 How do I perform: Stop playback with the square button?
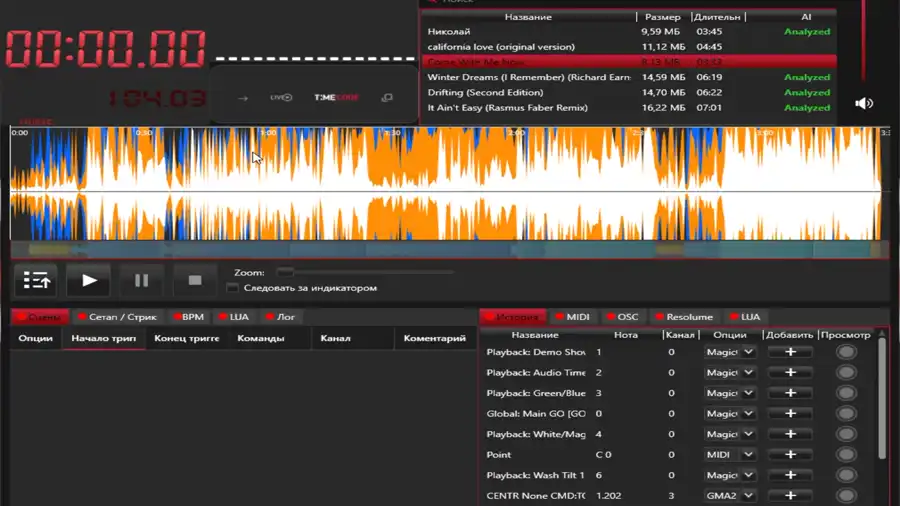[x=195, y=281]
